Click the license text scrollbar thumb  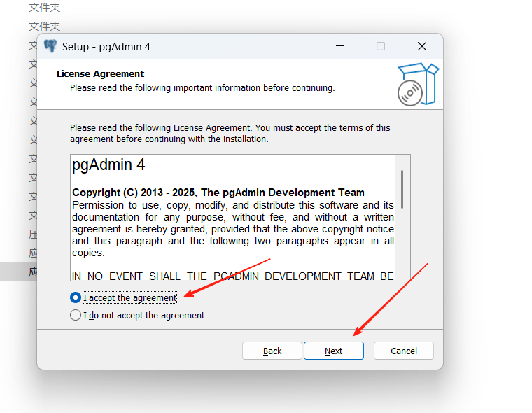click(x=402, y=189)
